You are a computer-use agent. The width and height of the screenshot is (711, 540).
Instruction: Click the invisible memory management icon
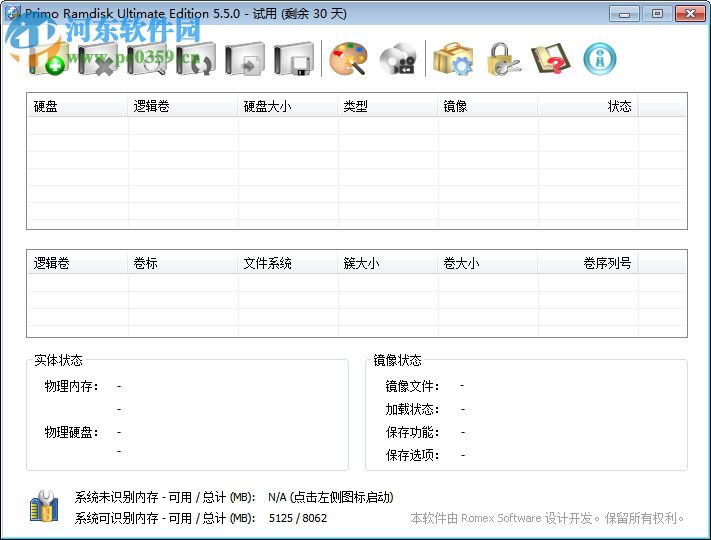click(44, 506)
